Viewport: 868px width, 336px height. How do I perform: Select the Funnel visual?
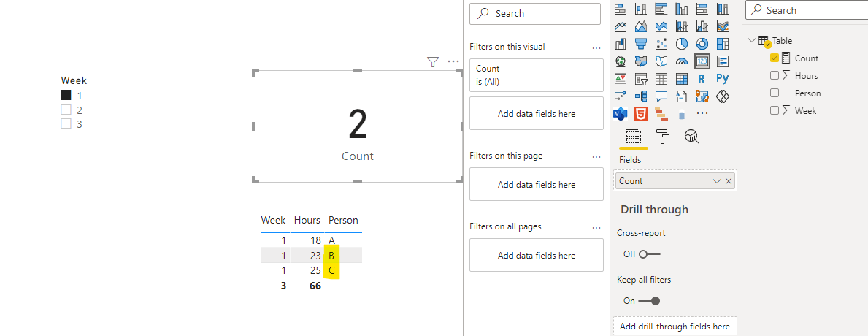(x=640, y=43)
